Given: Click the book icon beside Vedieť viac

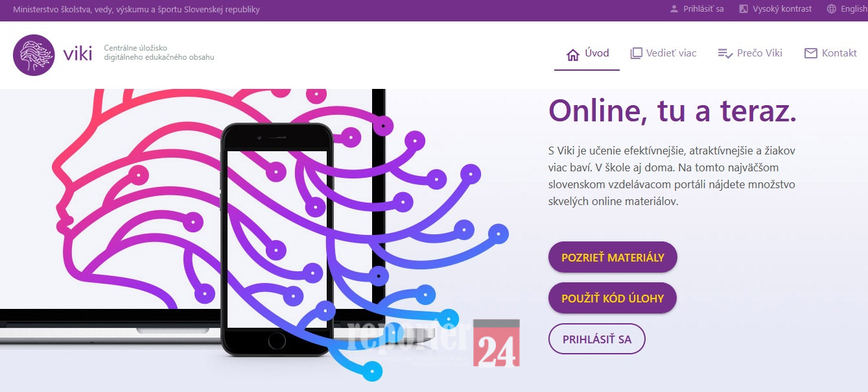Looking at the screenshot, I should [637, 53].
